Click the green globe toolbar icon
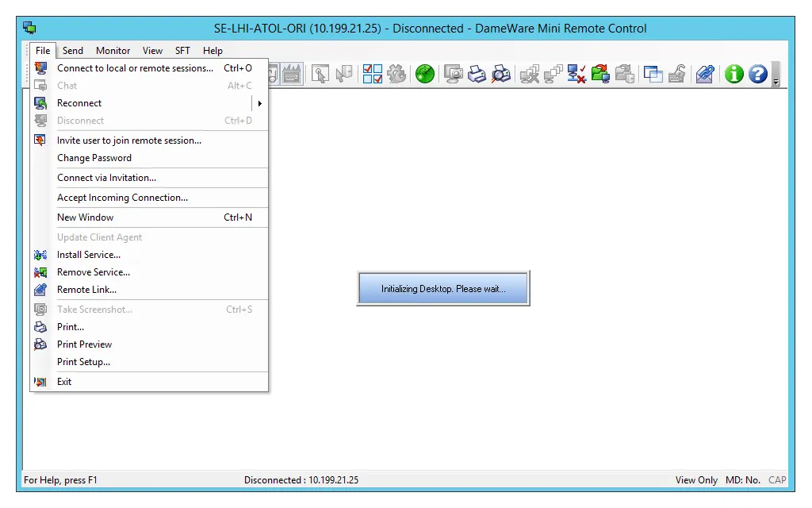 pyautogui.click(x=426, y=74)
